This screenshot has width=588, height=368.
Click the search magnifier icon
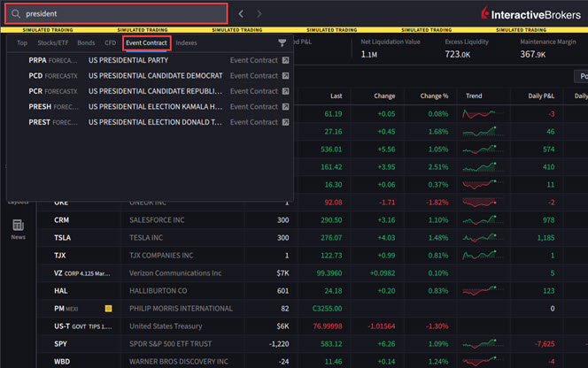point(15,14)
